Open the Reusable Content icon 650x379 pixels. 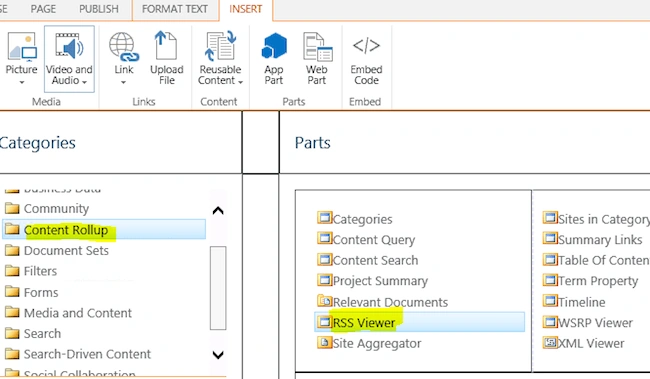click(x=220, y=46)
